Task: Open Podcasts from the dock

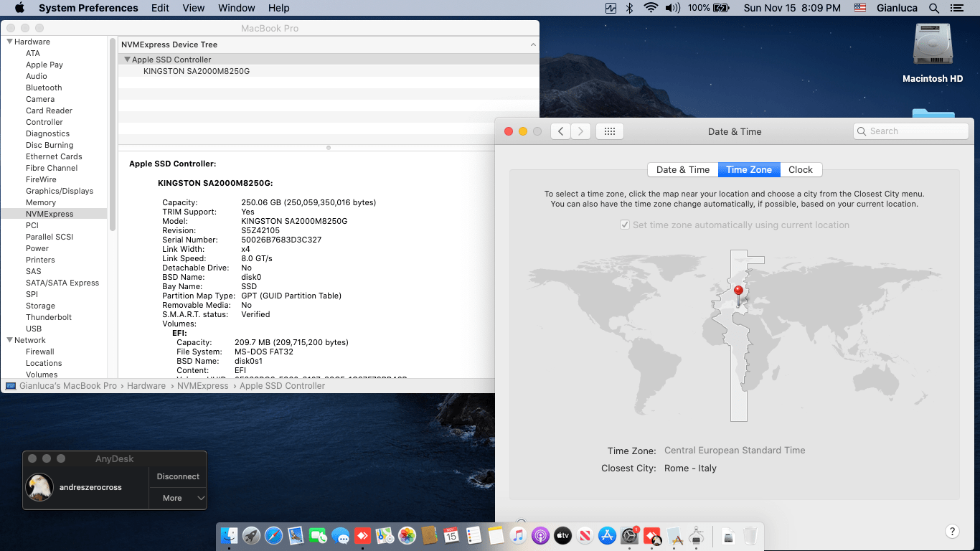Action: [540, 535]
